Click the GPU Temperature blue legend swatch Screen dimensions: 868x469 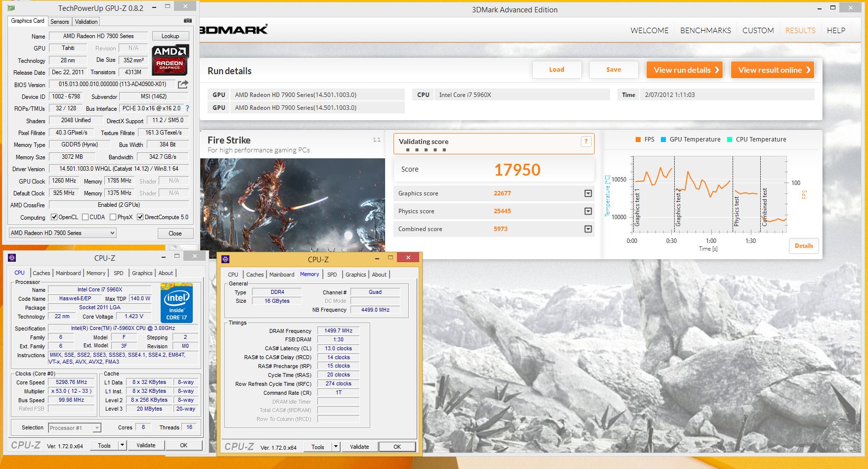(663, 140)
